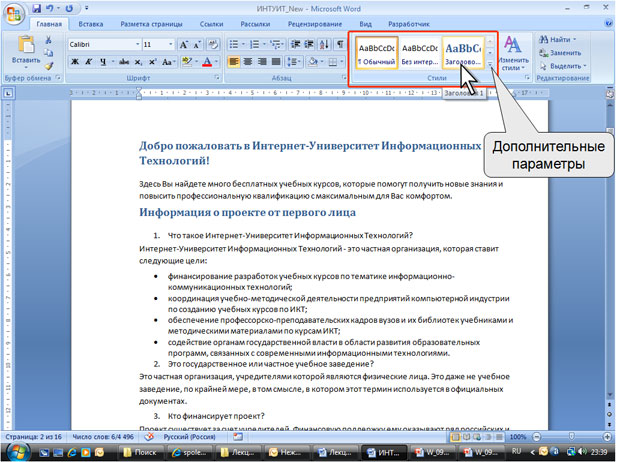Open the numbered list dropdown
620x462 pixels.
[264, 44]
